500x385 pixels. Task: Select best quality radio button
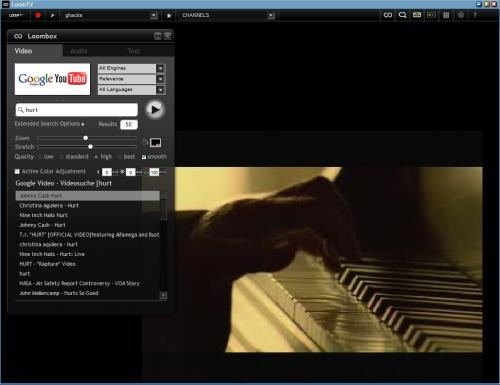[x=120, y=157]
